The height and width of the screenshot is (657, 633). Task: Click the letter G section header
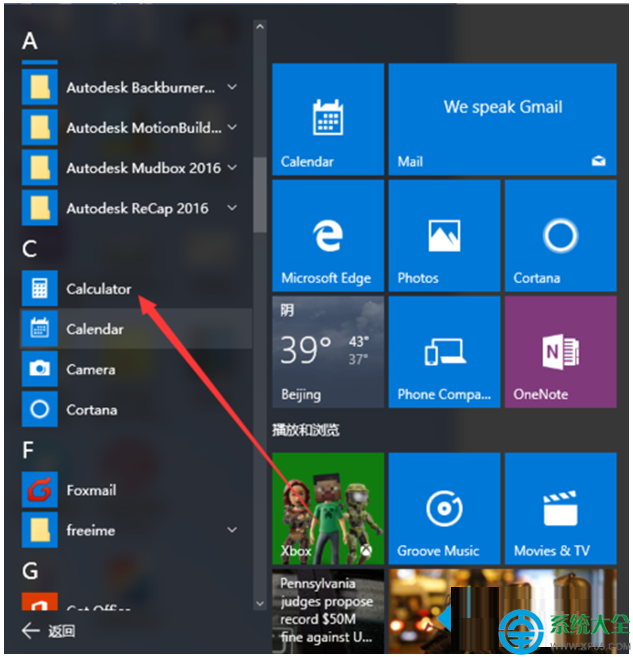pyautogui.click(x=30, y=571)
